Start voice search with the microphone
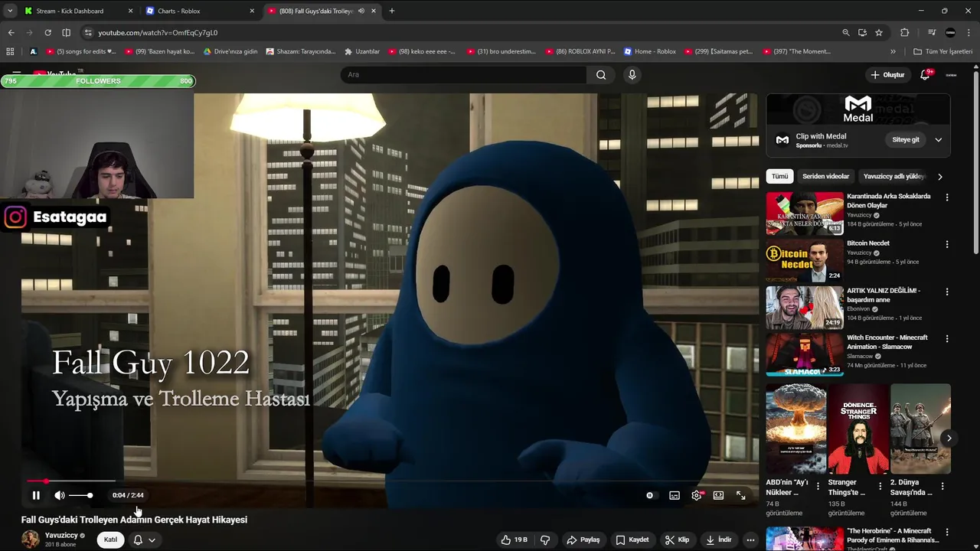 (x=632, y=74)
